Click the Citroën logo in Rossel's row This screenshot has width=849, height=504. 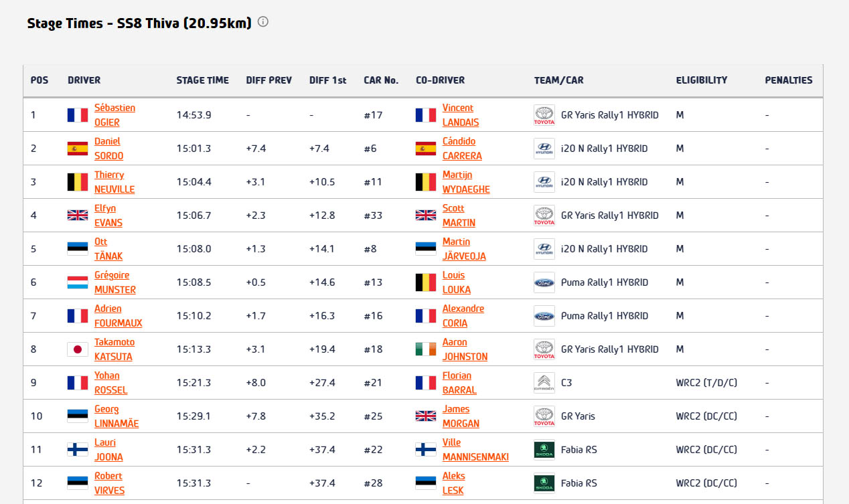544,383
